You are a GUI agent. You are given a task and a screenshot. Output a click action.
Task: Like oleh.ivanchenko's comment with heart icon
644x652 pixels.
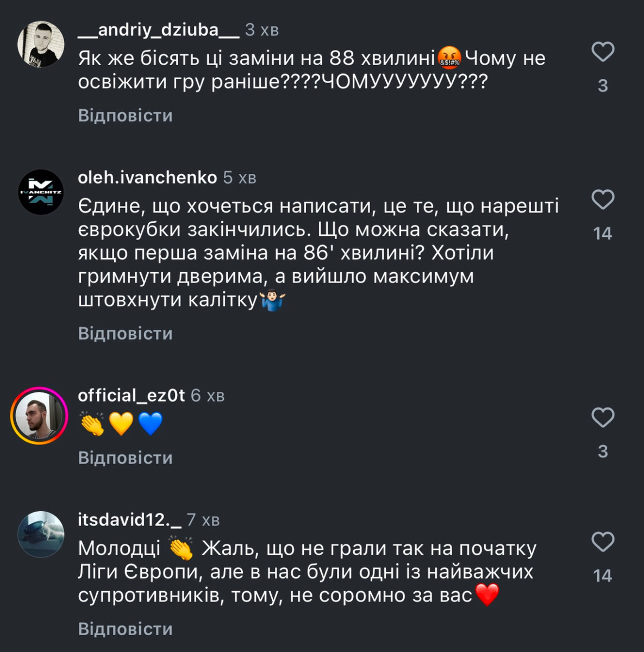[x=602, y=200]
